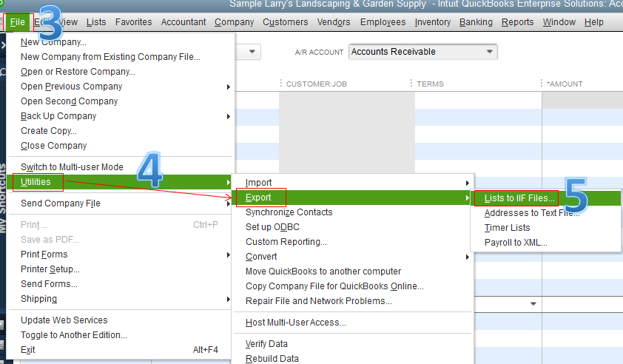Viewport: 623px width, 364px height.
Task: Select Open Second Company
Action: [x=69, y=101]
